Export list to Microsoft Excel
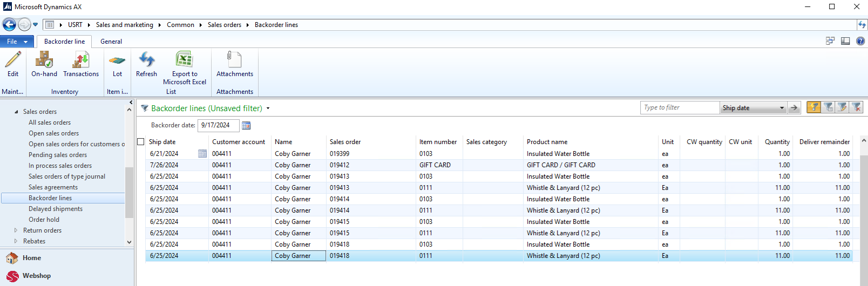Image resolution: width=868 pixels, height=286 pixels. 185,68
